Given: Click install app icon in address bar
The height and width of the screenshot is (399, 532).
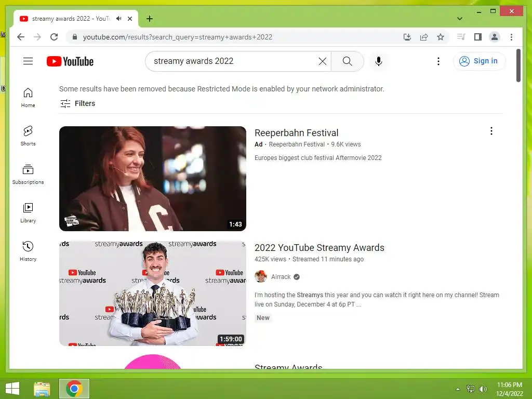Looking at the screenshot, I should [407, 37].
